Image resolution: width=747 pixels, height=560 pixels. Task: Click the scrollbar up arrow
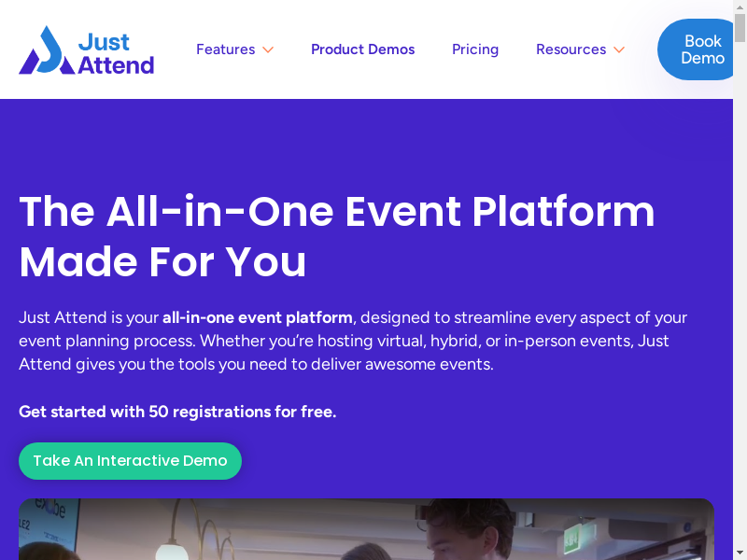pyautogui.click(x=740, y=6)
